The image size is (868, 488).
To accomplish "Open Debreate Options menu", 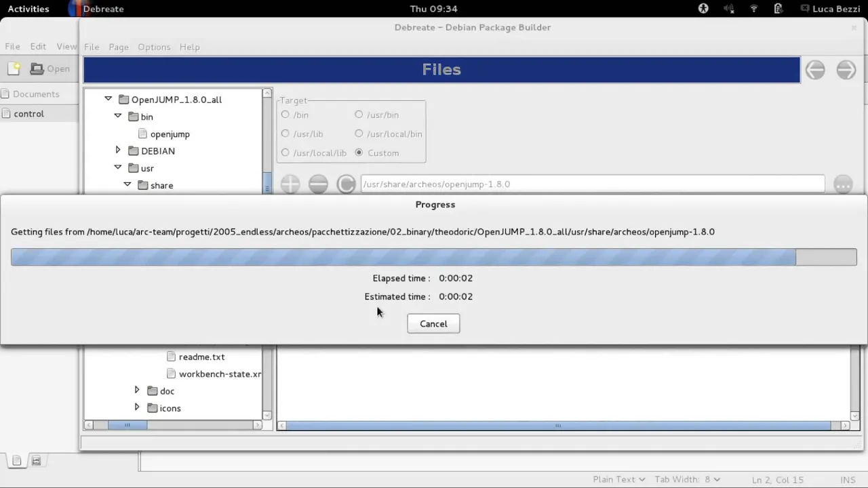I will tap(154, 47).
